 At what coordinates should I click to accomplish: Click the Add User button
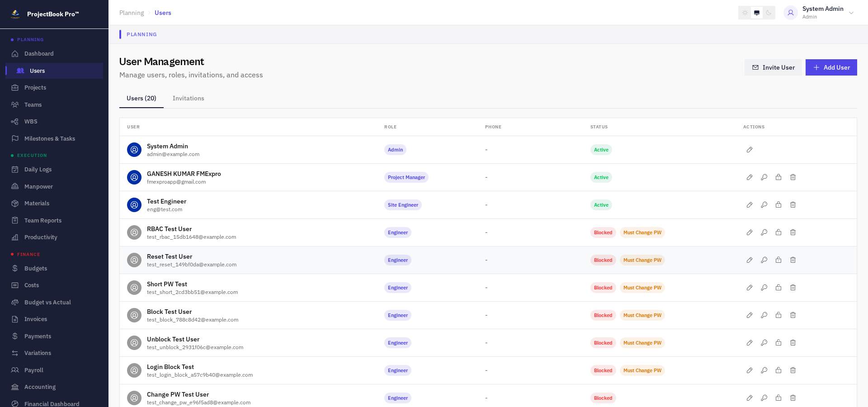(x=831, y=67)
